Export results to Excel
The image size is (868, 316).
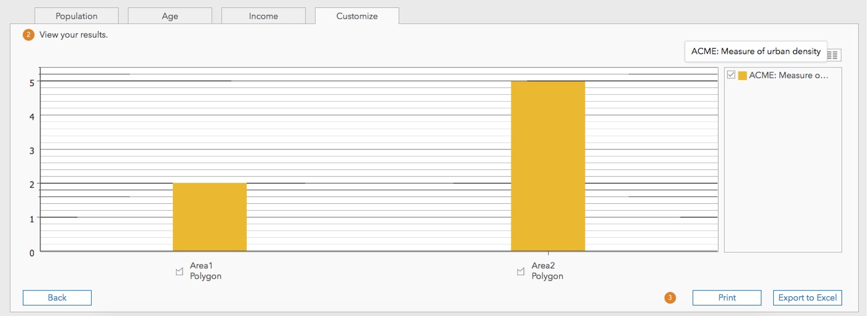pyautogui.click(x=807, y=298)
